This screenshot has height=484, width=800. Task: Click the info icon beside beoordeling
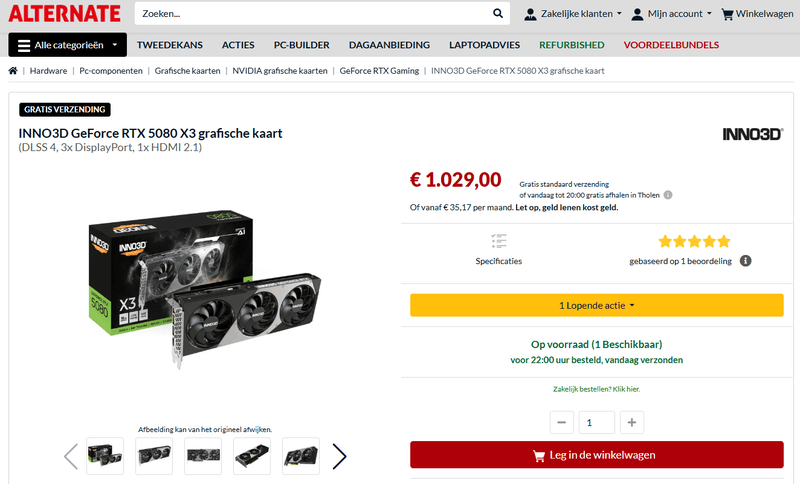tap(746, 261)
